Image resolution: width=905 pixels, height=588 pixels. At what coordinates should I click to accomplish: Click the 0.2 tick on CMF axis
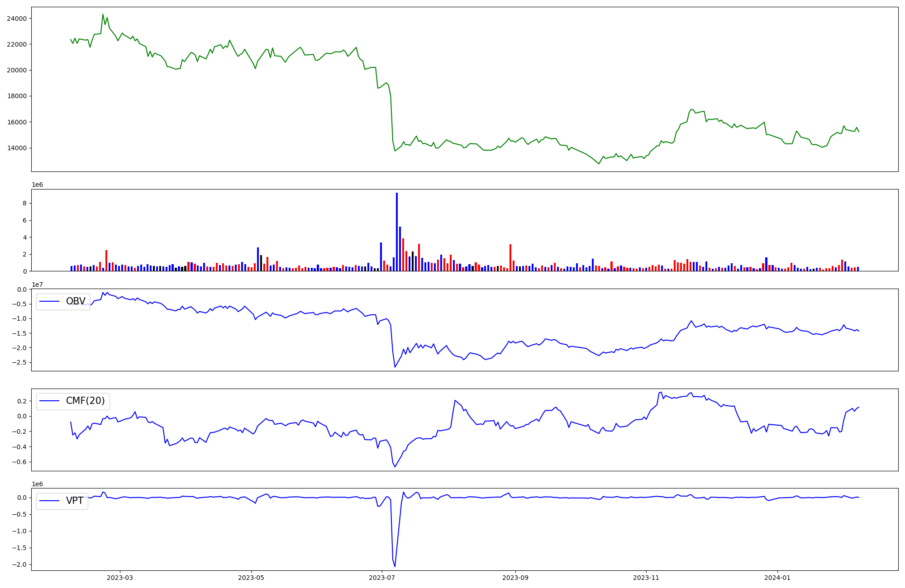tap(21, 401)
